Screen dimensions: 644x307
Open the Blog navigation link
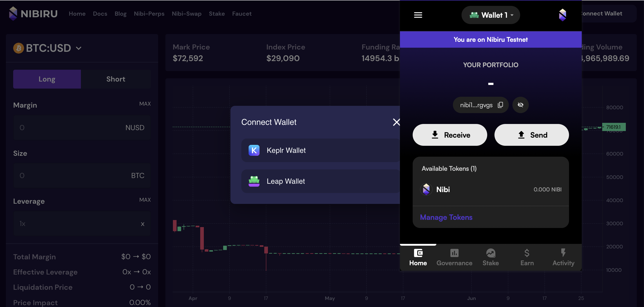point(120,14)
